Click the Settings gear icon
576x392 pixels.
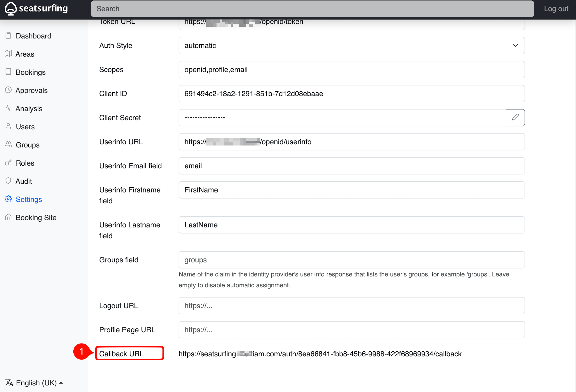click(x=8, y=199)
